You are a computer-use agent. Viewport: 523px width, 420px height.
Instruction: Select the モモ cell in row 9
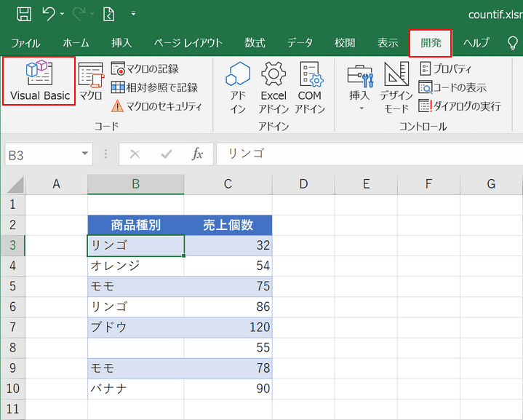click(x=136, y=368)
